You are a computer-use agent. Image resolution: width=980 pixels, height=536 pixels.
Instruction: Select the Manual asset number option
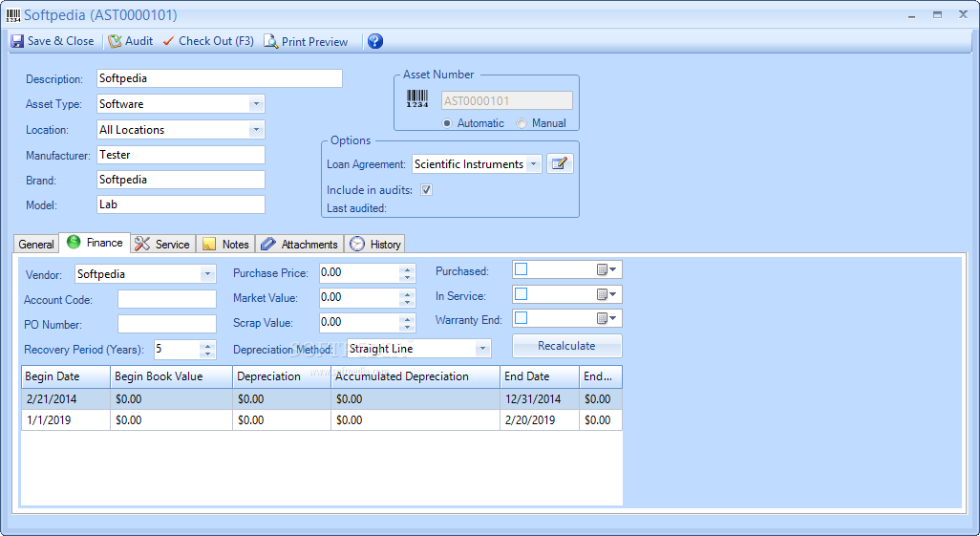point(522,123)
